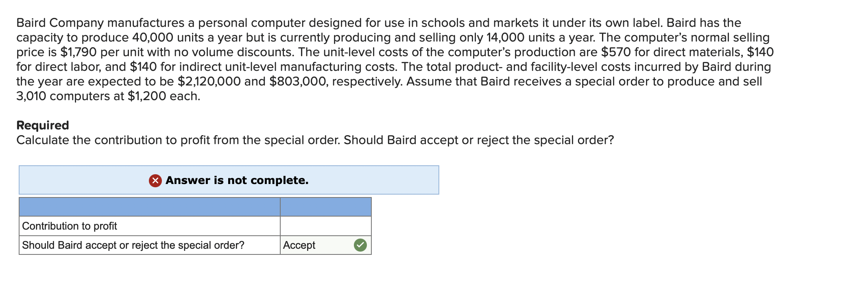This screenshot has width=868, height=298.
Task: Click the '$2,120,000' product-level cost
Action: (209, 81)
